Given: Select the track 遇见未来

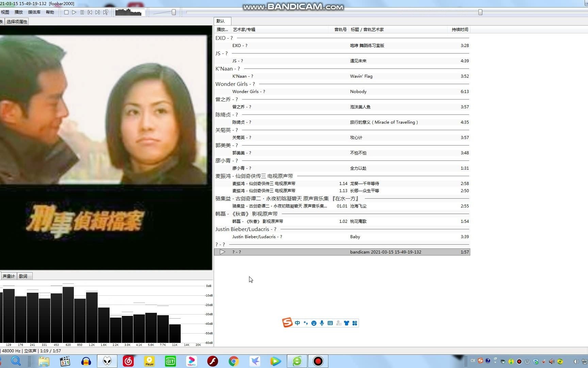Looking at the screenshot, I should [x=342, y=61].
